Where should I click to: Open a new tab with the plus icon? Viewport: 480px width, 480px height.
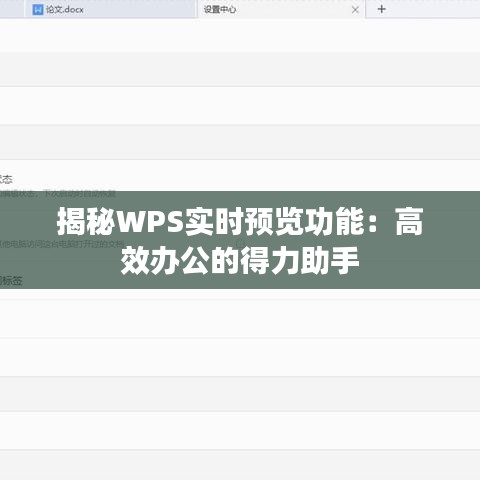pyautogui.click(x=382, y=9)
